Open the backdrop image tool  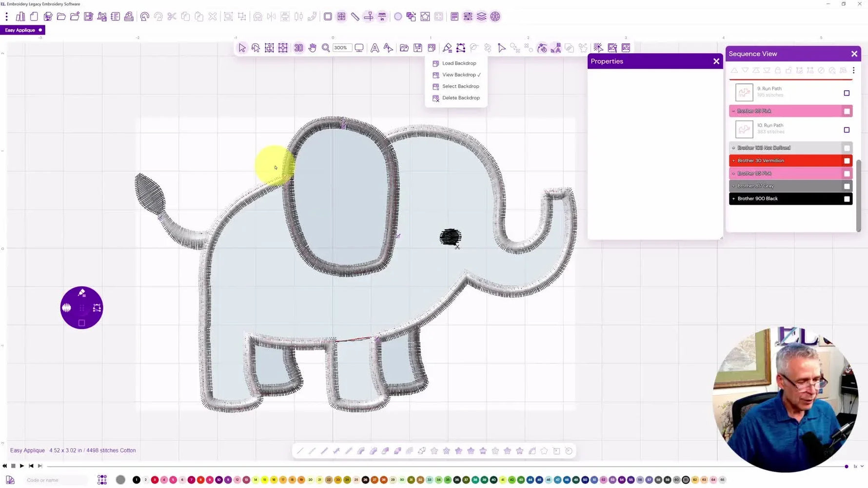point(432,48)
